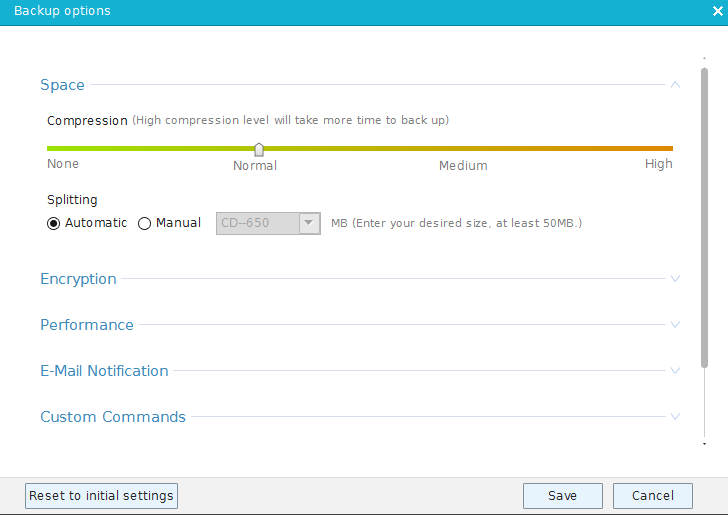
Task: Click Reset to initial settings
Action: [x=101, y=496]
